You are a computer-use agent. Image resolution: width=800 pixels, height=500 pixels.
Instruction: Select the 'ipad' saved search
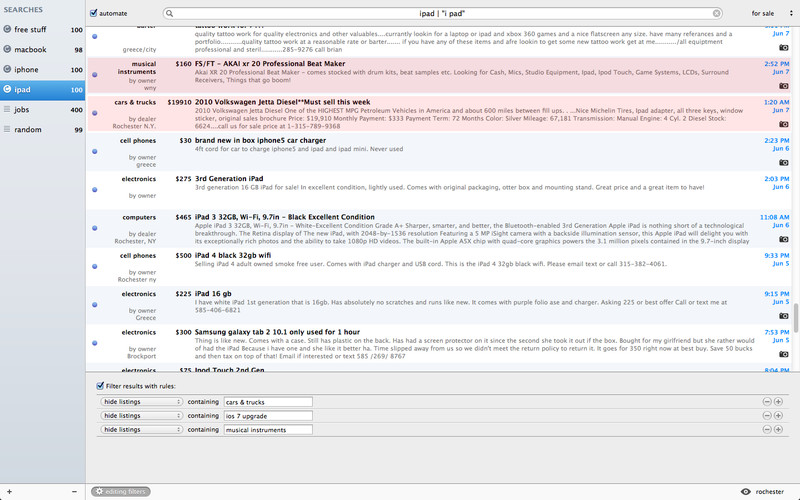(x=42, y=90)
